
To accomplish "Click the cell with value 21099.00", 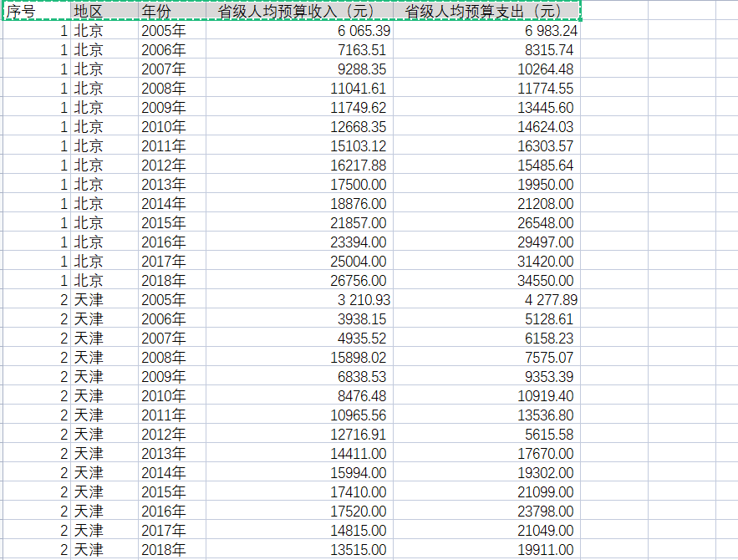I will pos(486,491).
